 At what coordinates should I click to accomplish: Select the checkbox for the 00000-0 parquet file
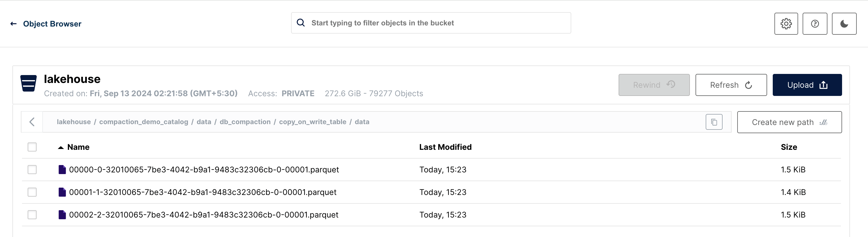point(32,170)
